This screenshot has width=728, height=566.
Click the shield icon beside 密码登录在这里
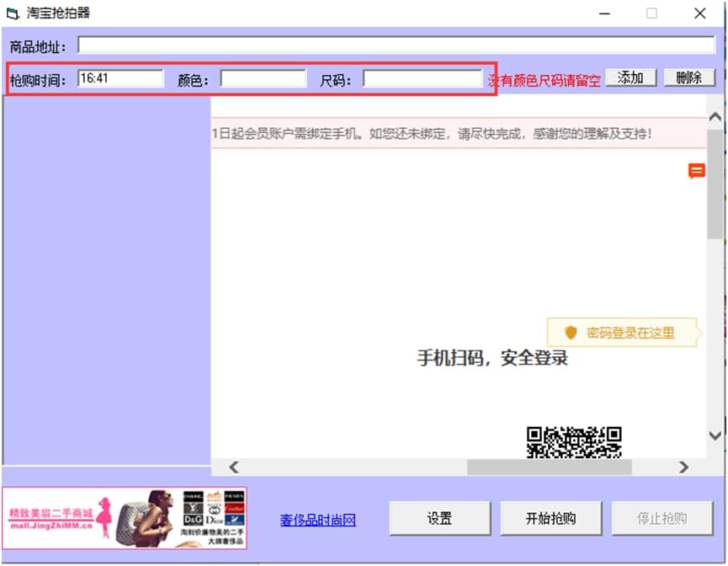pyautogui.click(x=571, y=333)
